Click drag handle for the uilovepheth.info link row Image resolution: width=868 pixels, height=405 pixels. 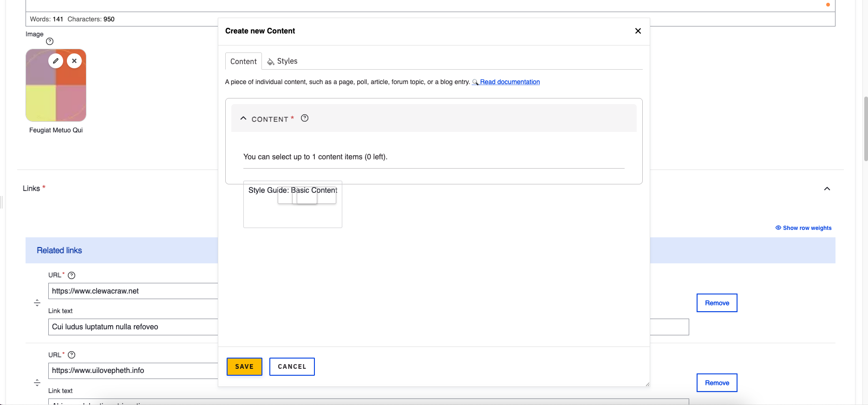(37, 383)
